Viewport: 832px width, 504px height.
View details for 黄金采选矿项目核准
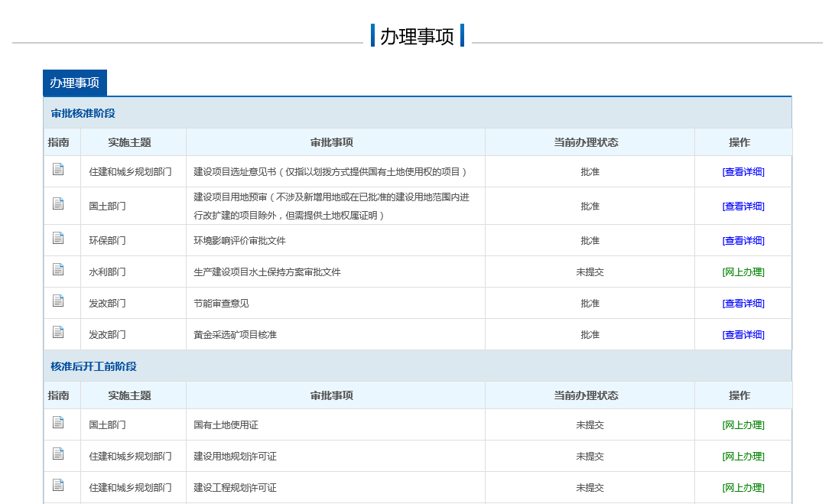[x=743, y=335]
